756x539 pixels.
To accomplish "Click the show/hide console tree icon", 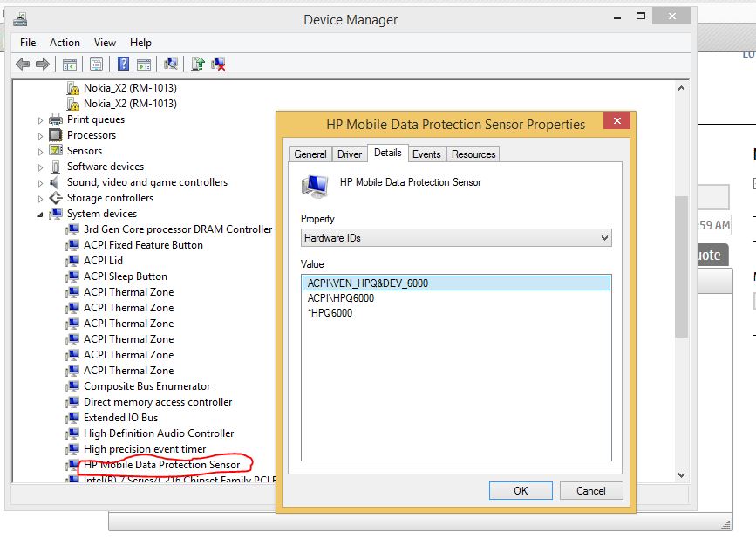I will pos(69,64).
